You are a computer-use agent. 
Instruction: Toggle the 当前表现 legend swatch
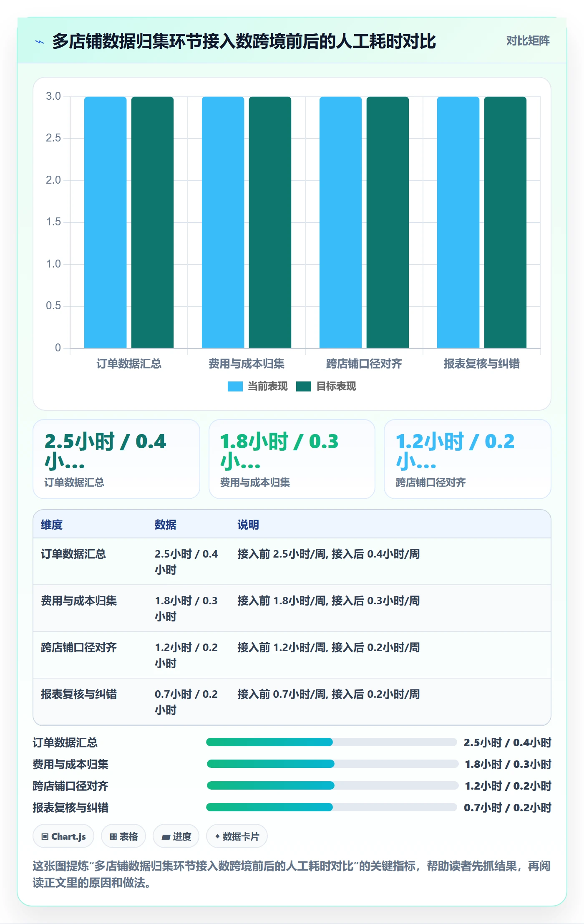click(x=235, y=386)
